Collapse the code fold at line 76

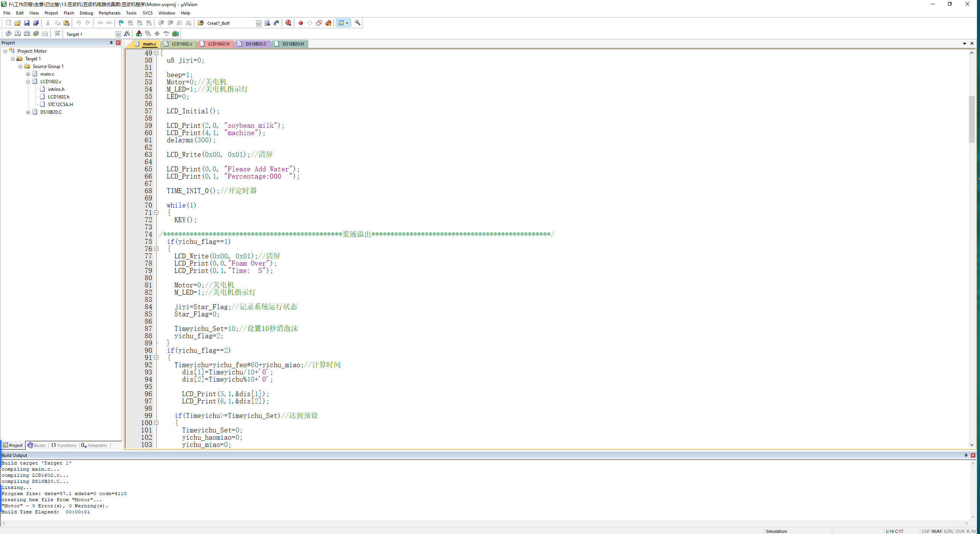(x=156, y=249)
